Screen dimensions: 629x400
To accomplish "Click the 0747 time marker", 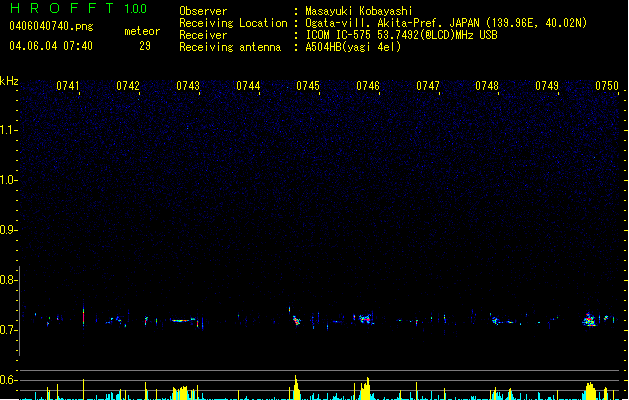I will pos(428,86).
